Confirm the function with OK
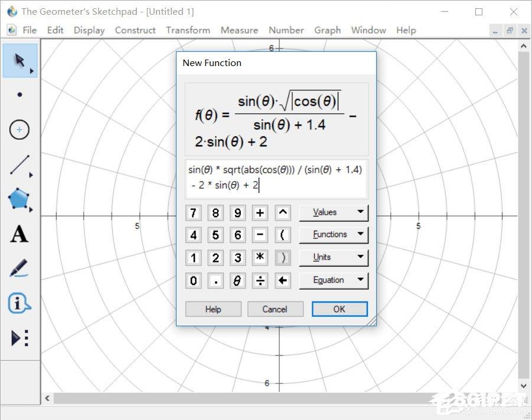This screenshot has width=532, height=420. 340,309
